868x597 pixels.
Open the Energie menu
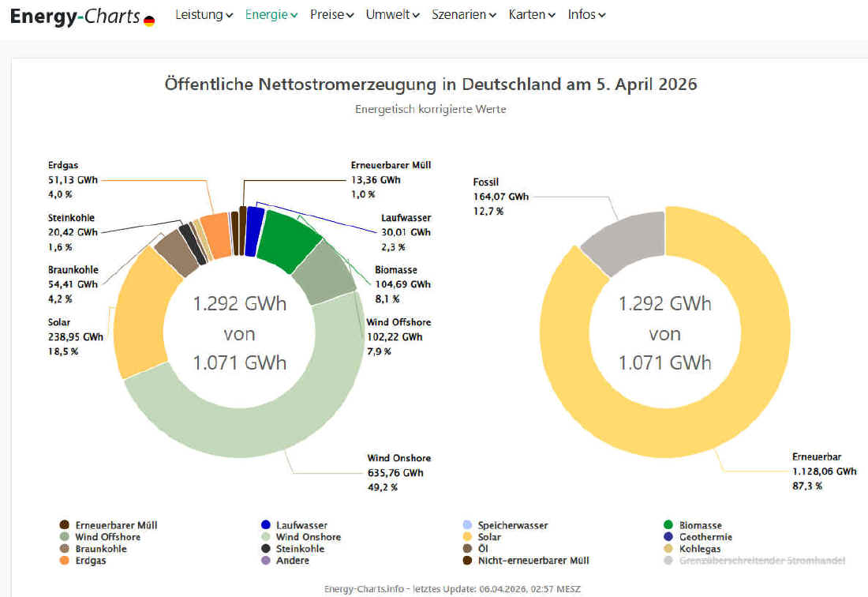pyautogui.click(x=271, y=15)
